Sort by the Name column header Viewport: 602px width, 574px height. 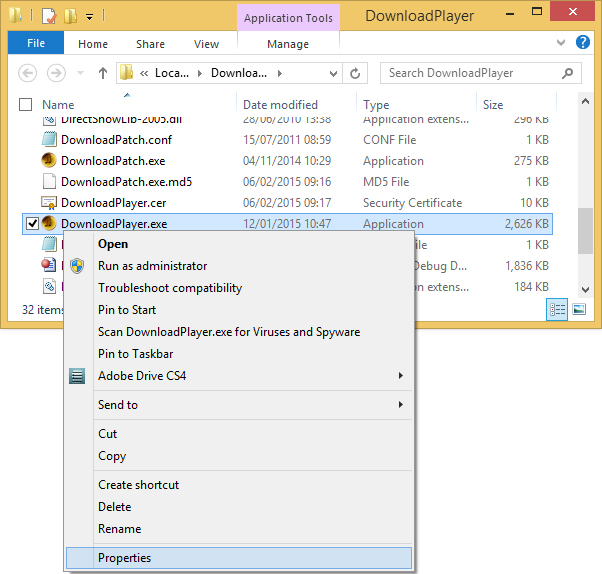(x=58, y=105)
